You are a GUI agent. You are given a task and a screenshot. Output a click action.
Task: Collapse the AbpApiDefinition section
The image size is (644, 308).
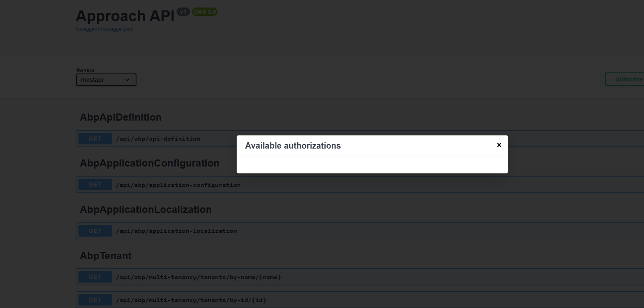click(121, 117)
